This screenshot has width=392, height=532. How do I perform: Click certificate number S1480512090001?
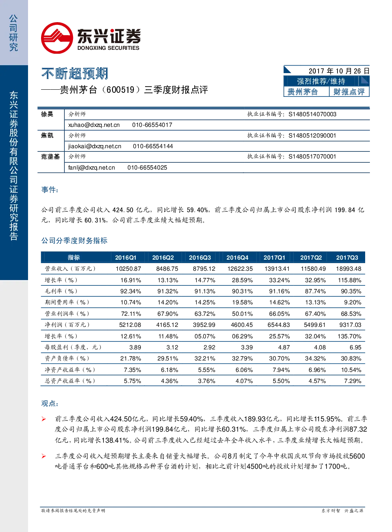click(312, 136)
